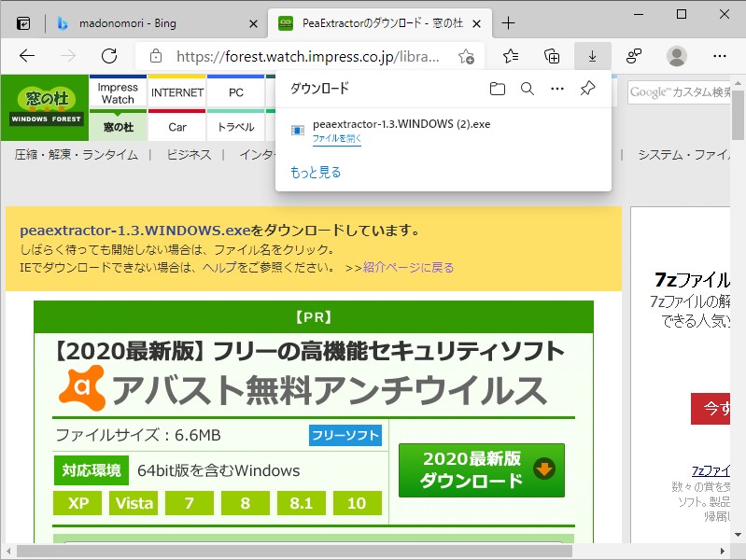Open ビジネス category
Image resolution: width=746 pixels, height=560 pixels.
coord(189,155)
